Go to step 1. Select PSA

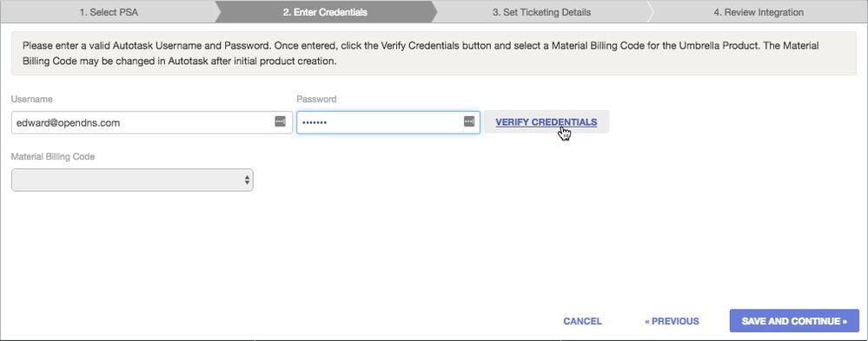tap(109, 12)
